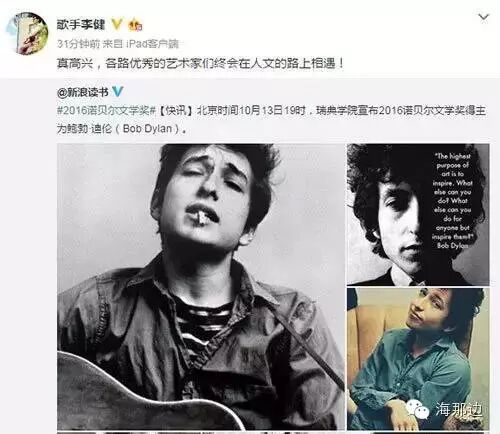Click the reposted text mentioning Bob Dylan

tap(271, 120)
